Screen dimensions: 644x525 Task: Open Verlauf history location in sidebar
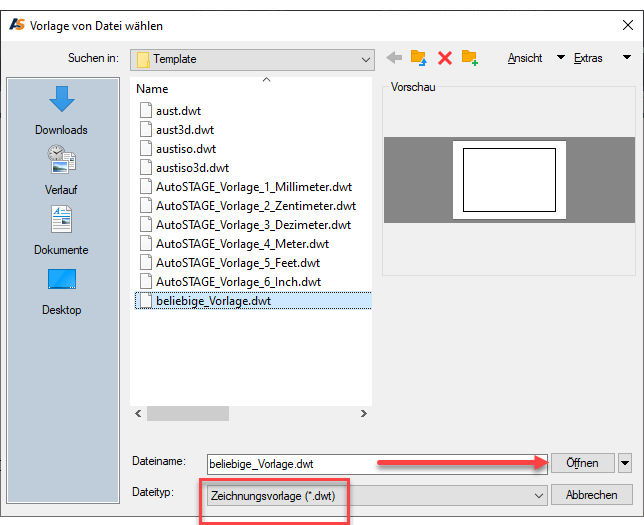point(62,170)
